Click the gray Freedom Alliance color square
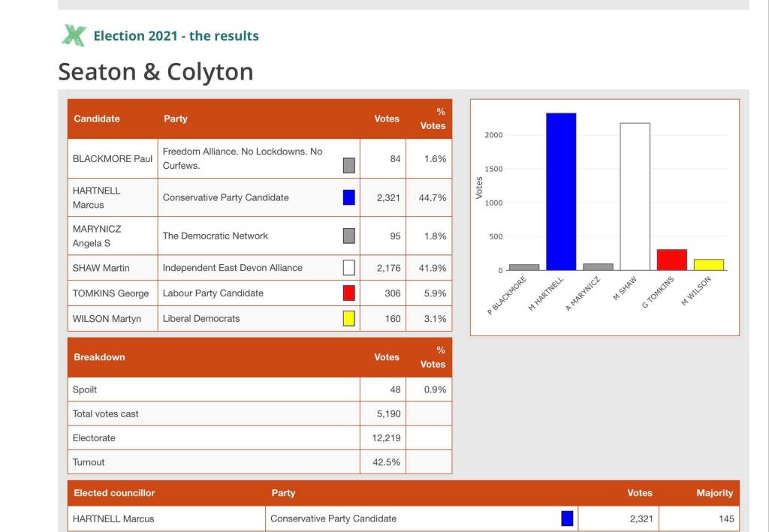This screenshot has height=532, width=769. (x=348, y=165)
